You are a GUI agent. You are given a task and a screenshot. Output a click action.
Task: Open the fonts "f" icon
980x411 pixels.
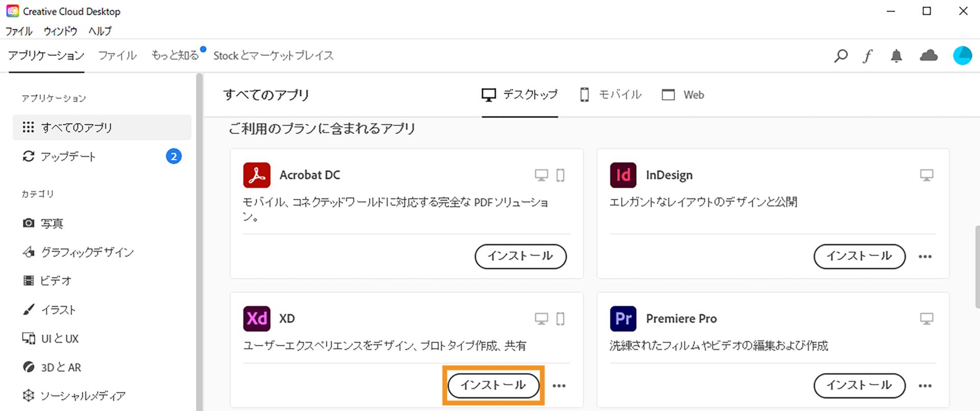pos(868,56)
